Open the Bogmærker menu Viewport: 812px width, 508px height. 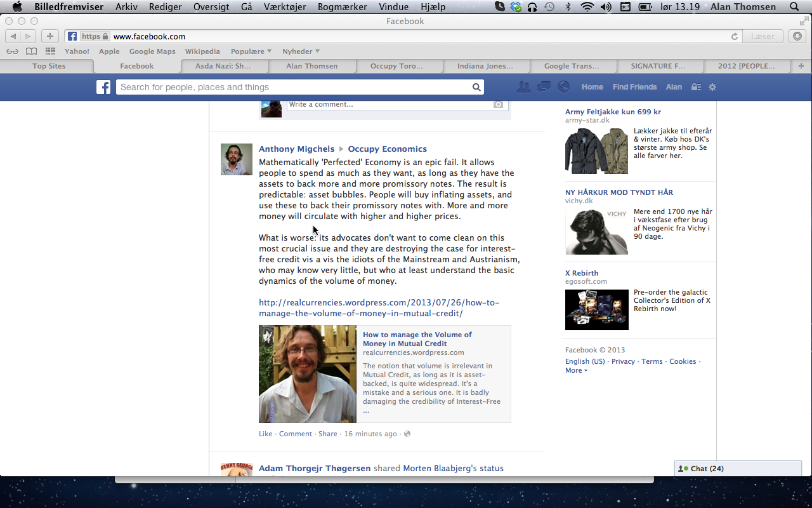click(344, 7)
